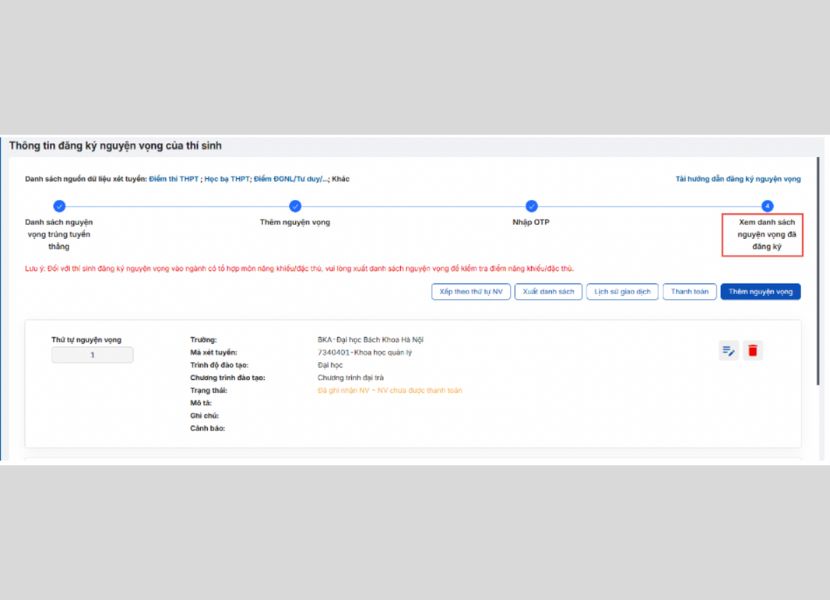Click the Thứ tự nguyện vọng number field

pos(92,355)
